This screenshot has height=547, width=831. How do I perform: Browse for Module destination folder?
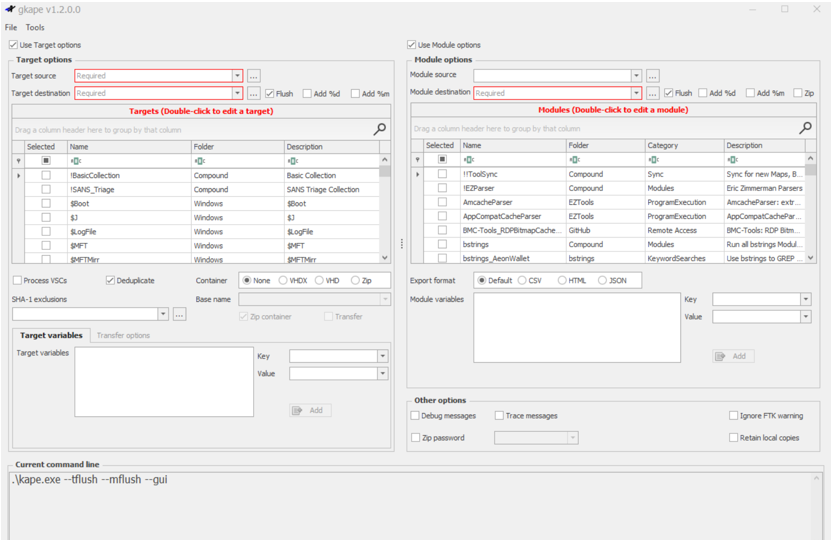coord(652,93)
